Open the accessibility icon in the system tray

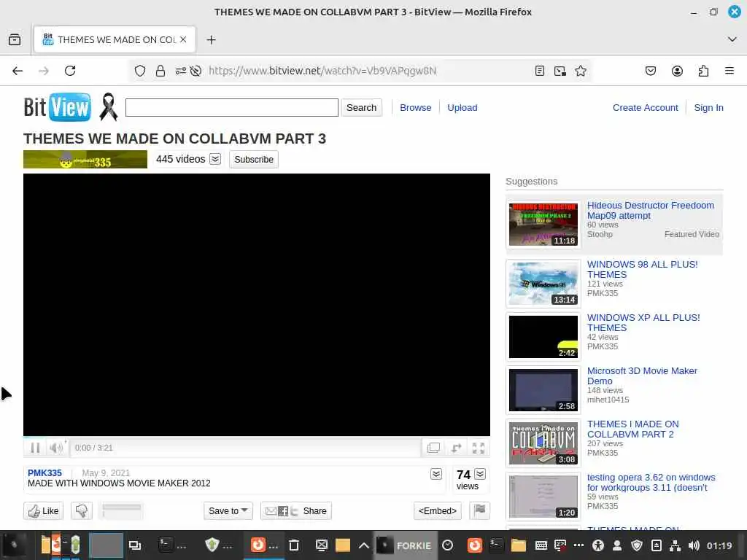click(x=598, y=545)
